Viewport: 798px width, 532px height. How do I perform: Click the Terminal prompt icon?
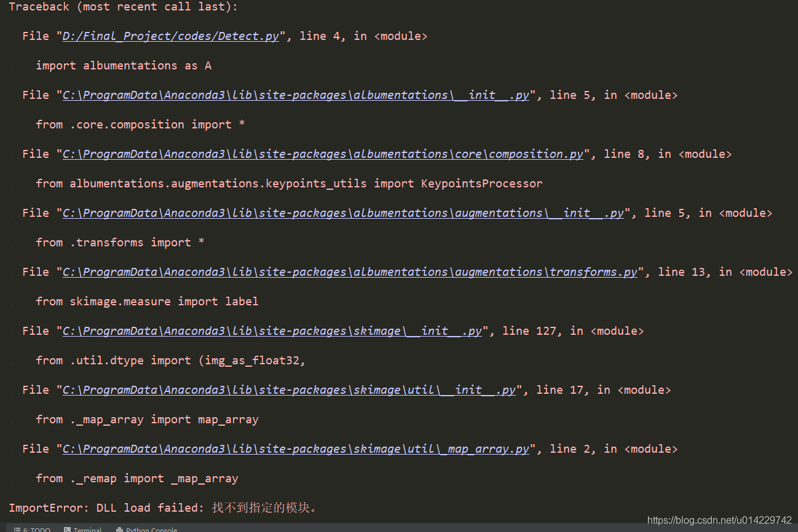coord(68,529)
